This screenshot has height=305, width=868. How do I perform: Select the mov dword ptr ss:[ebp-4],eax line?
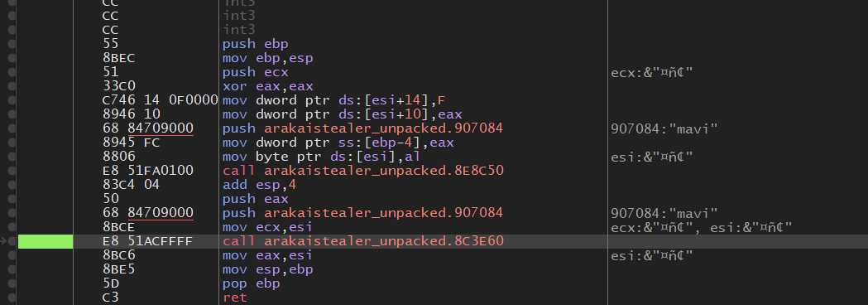pyautogui.click(x=338, y=143)
